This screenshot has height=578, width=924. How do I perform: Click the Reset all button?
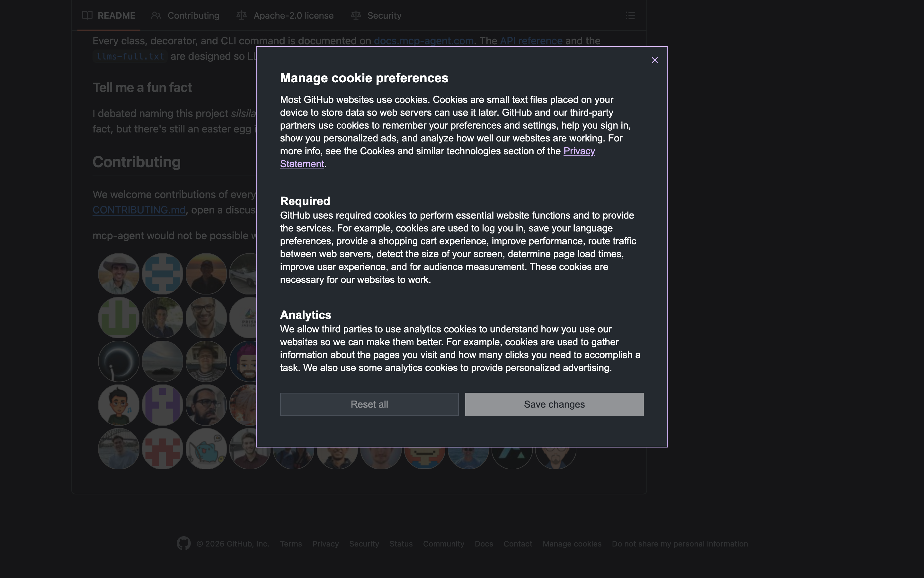[x=369, y=404]
